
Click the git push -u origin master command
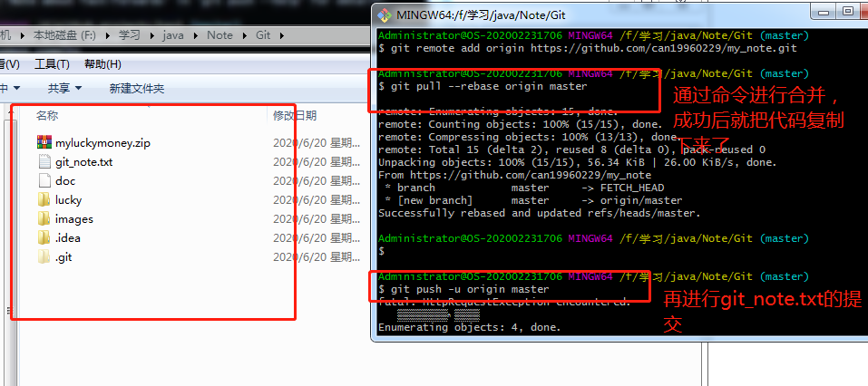463,289
